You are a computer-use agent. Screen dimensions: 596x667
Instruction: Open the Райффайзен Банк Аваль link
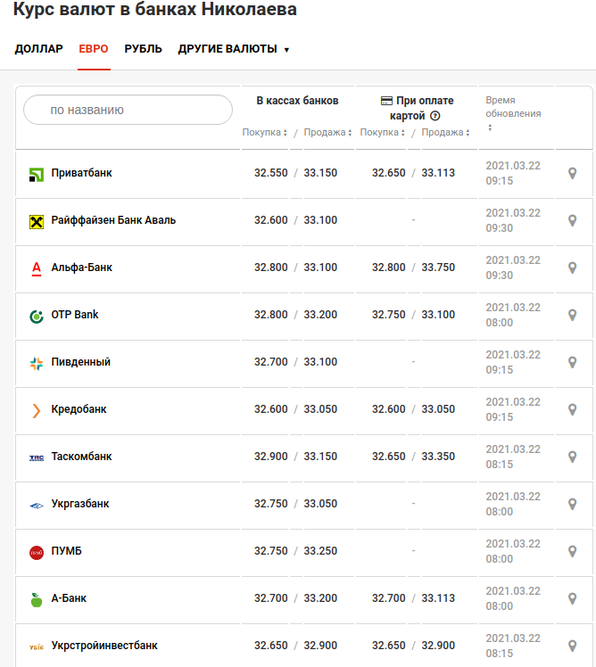coord(113,220)
